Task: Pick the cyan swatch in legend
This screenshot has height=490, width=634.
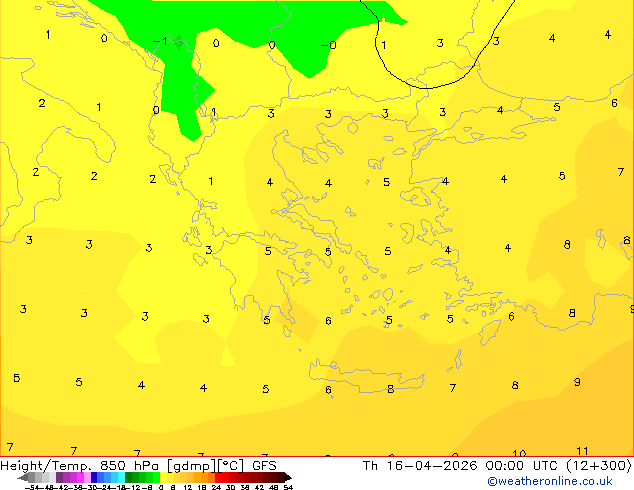Action: [121, 478]
